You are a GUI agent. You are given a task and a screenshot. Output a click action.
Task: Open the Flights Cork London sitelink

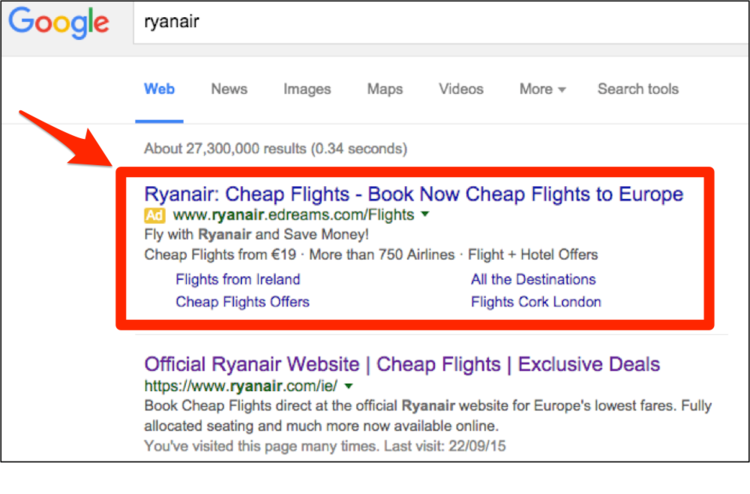[536, 302]
